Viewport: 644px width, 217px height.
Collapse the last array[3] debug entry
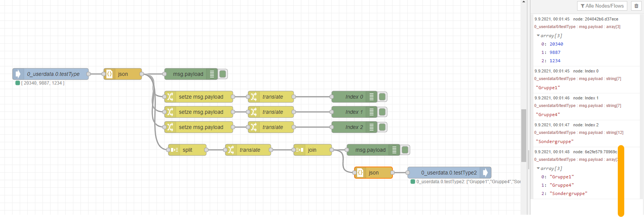538,168
